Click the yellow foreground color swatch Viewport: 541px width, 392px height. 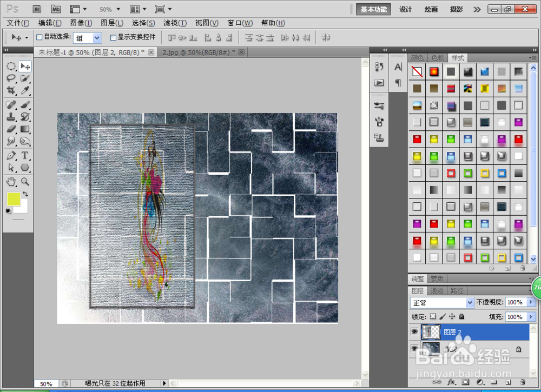click(x=14, y=200)
